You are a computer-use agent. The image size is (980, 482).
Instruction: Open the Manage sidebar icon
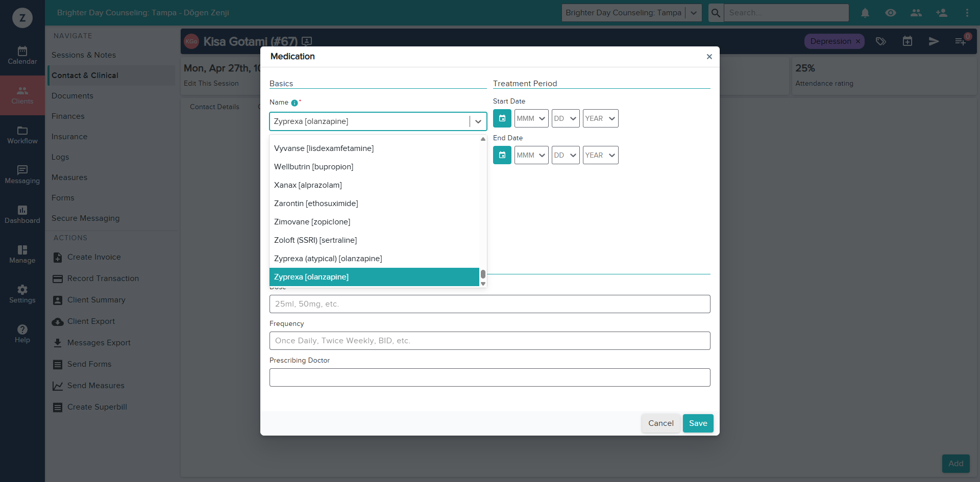(22, 255)
